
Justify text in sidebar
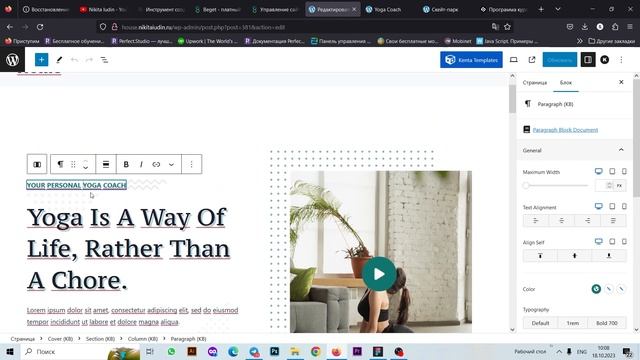click(x=613, y=220)
